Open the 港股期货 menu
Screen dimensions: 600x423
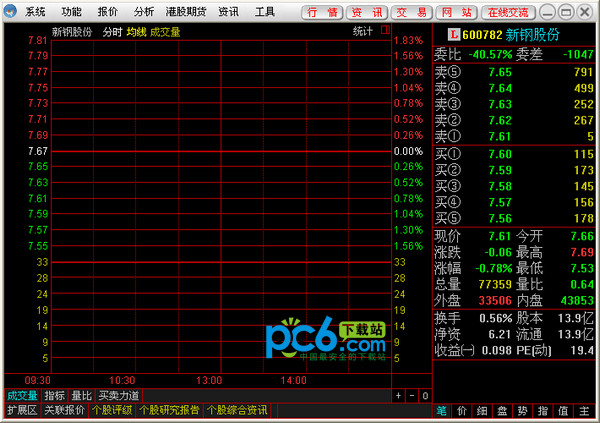pos(185,12)
